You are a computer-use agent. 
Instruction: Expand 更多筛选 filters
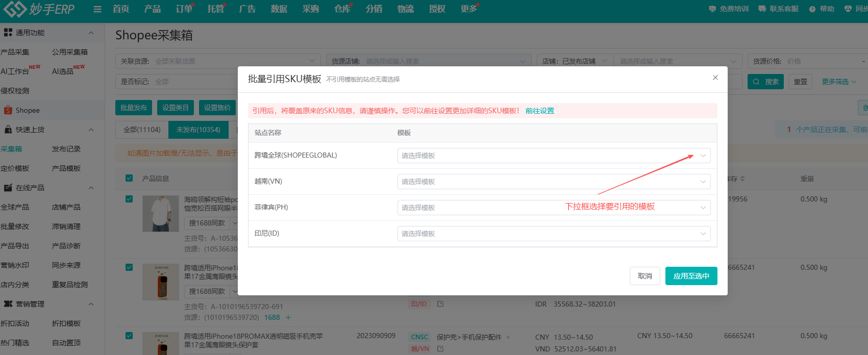pos(839,82)
